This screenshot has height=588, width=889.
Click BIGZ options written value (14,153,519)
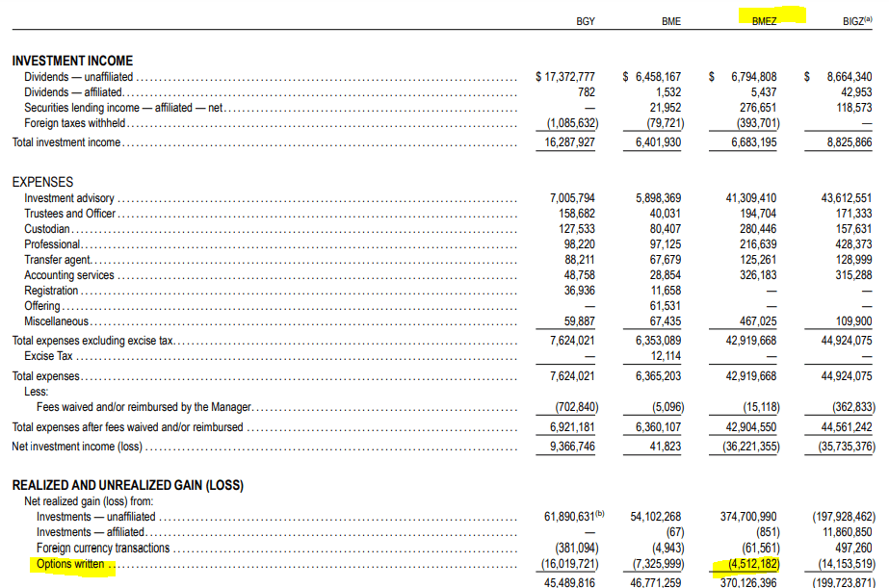click(847, 564)
